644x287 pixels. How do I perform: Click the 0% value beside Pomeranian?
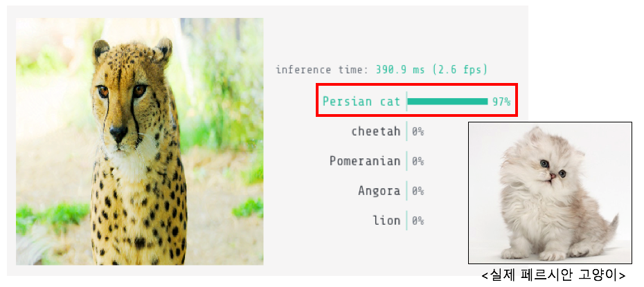[x=418, y=161]
